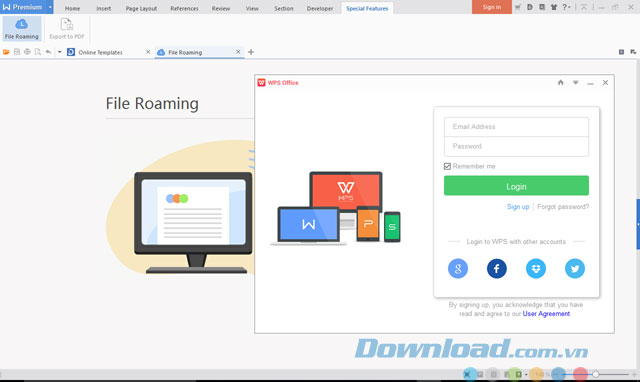Viewport: 640px width, 382px height.
Task: Click into the Password field
Action: coord(516,146)
